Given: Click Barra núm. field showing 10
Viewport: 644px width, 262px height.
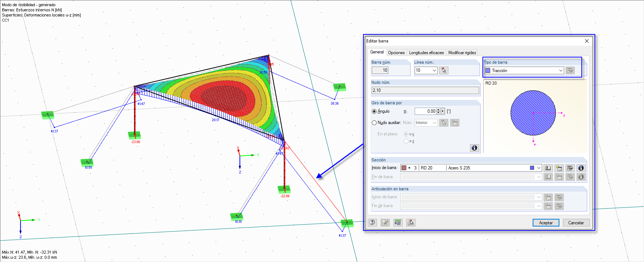Looking at the screenshot, I should click(380, 70).
